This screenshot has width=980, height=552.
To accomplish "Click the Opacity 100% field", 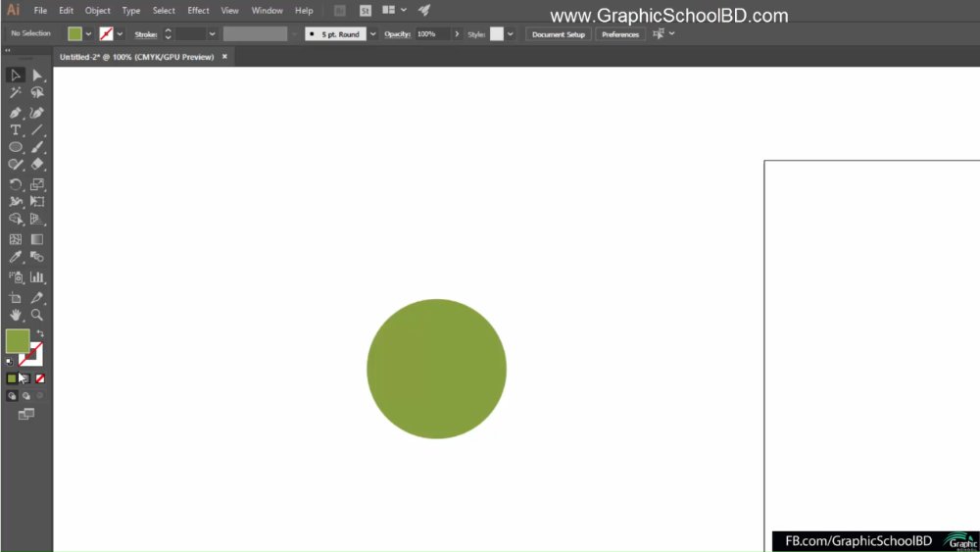I will coord(432,34).
